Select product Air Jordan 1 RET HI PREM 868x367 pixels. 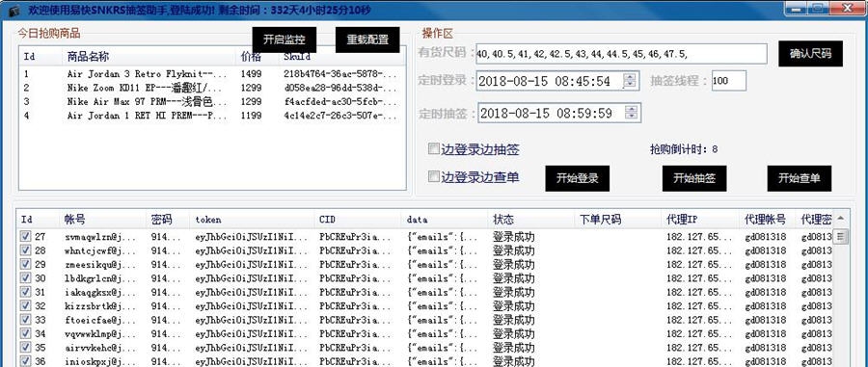tap(147, 116)
